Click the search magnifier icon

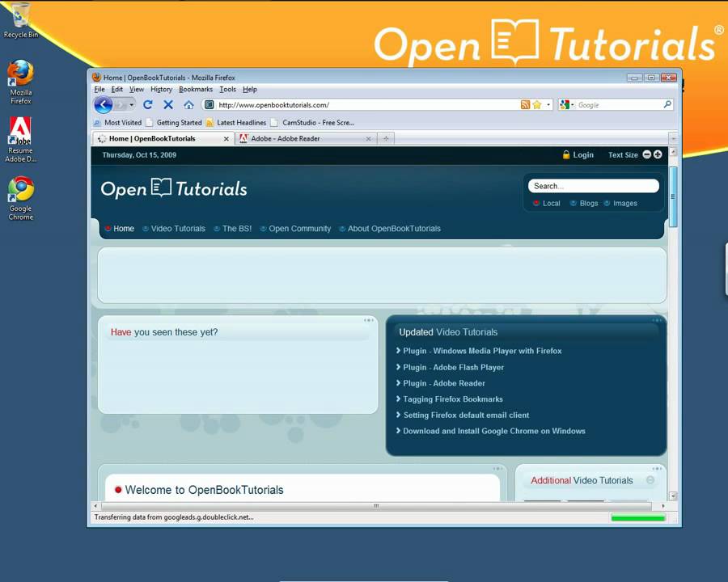pyautogui.click(x=667, y=104)
